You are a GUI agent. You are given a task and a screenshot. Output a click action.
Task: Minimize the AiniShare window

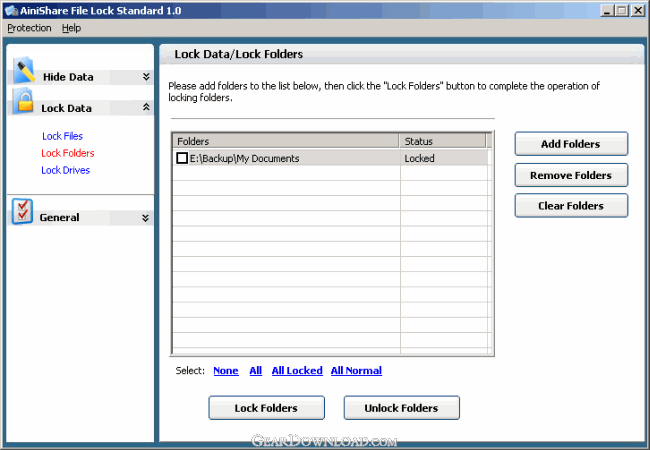coord(607,10)
